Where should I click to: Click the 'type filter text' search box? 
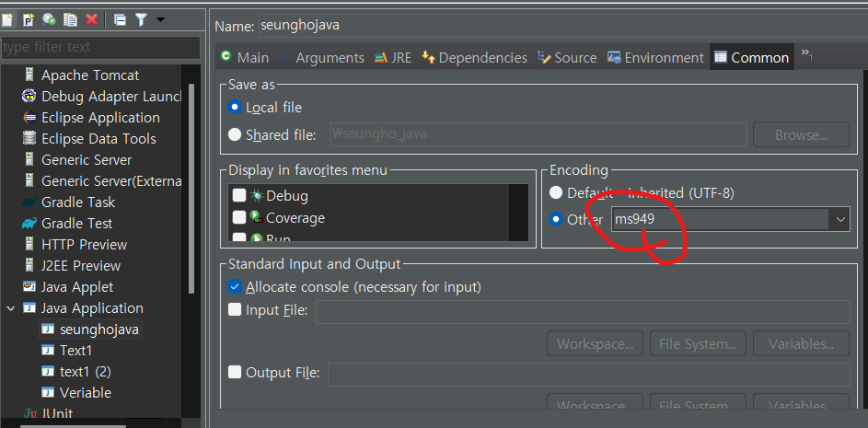(100, 48)
